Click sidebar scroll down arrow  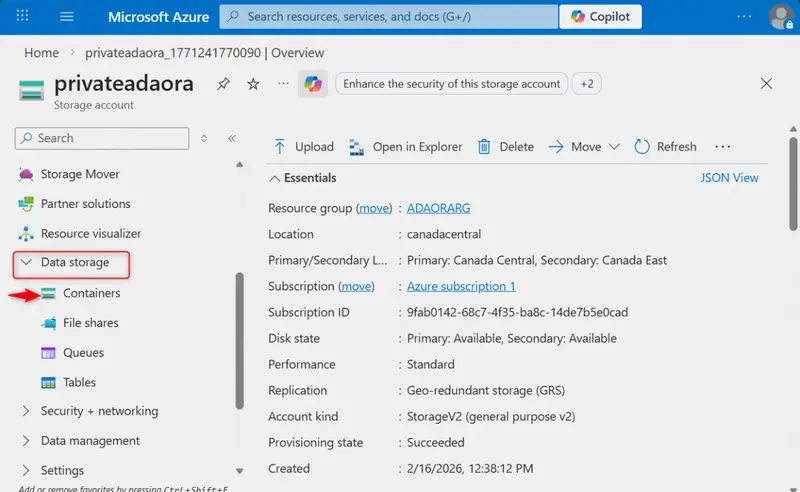coord(239,471)
